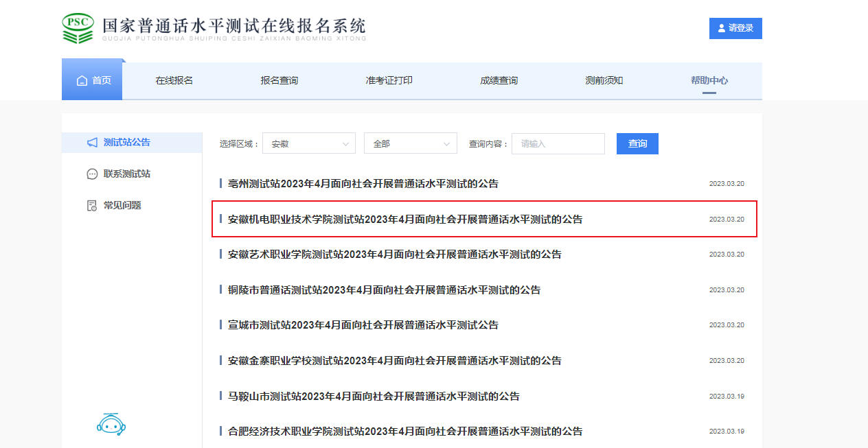This screenshot has height=448, width=868.
Task: Click the document icon beside 常见问题
Action: [92, 206]
